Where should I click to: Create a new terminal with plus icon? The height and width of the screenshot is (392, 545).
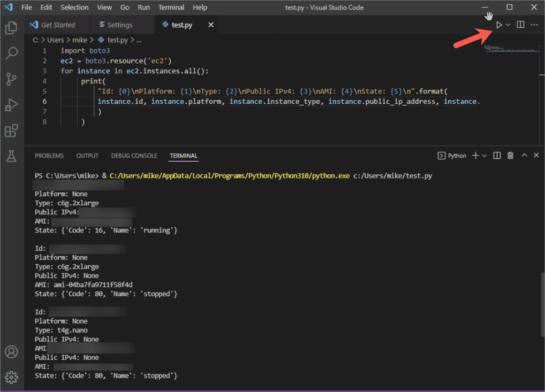476,155
